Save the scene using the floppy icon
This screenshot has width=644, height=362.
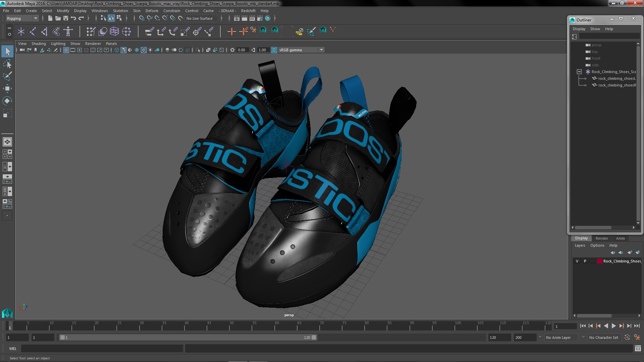(x=66, y=18)
